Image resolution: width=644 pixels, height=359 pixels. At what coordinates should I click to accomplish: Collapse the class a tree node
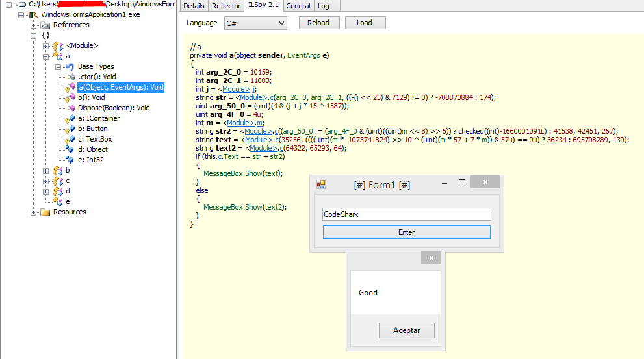pos(46,56)
